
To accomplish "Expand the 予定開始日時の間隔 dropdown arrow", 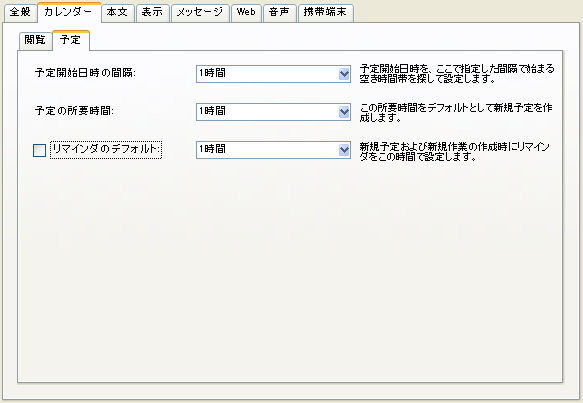I will pyautogui.click(x=344, y=74).
